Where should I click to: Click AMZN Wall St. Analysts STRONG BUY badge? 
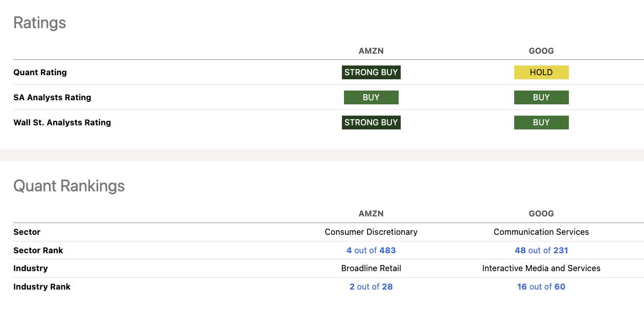[371, 122]
